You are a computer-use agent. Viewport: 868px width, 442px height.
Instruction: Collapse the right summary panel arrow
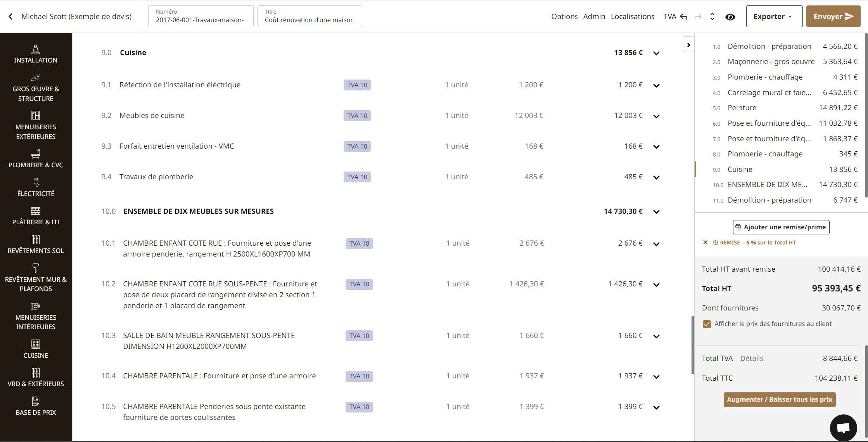click(x=689, y=44)
